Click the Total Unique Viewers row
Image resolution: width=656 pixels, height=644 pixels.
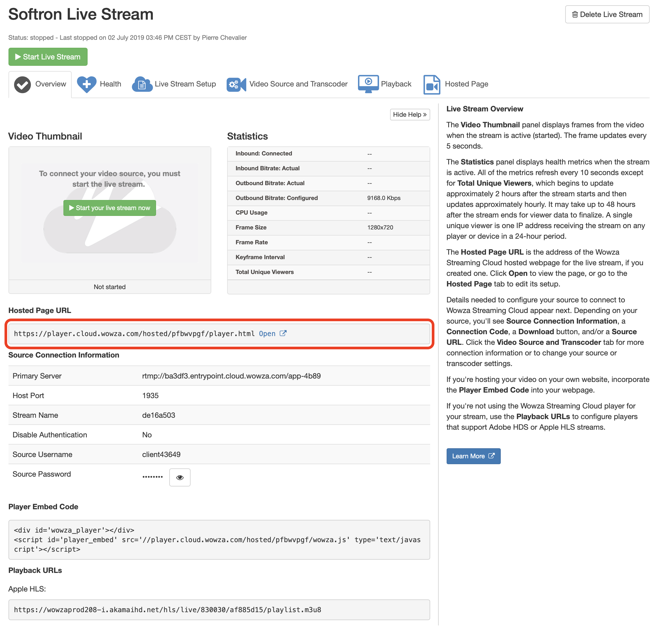[328, 272]
